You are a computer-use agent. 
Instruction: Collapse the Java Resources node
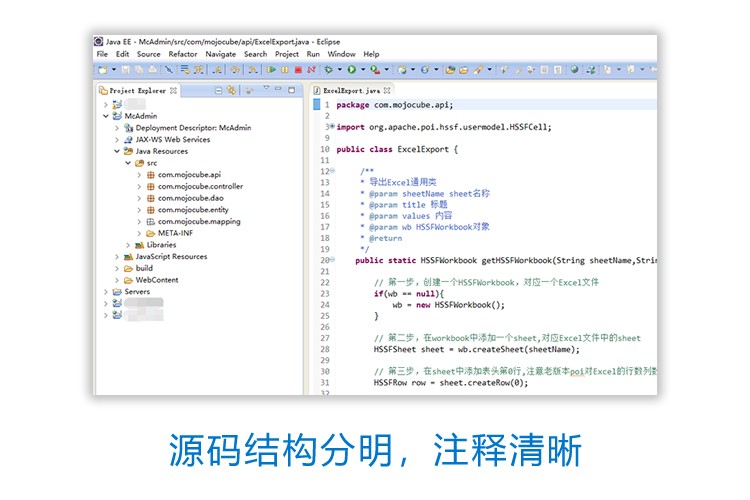click(117, 151)
